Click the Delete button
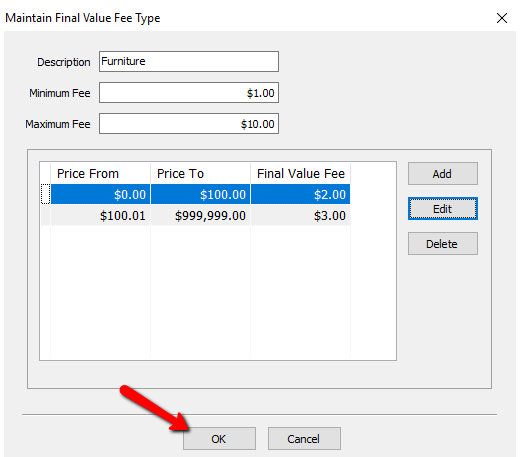Image resolution: width=521 pixels, height=457 pixels. click(443, 244)
